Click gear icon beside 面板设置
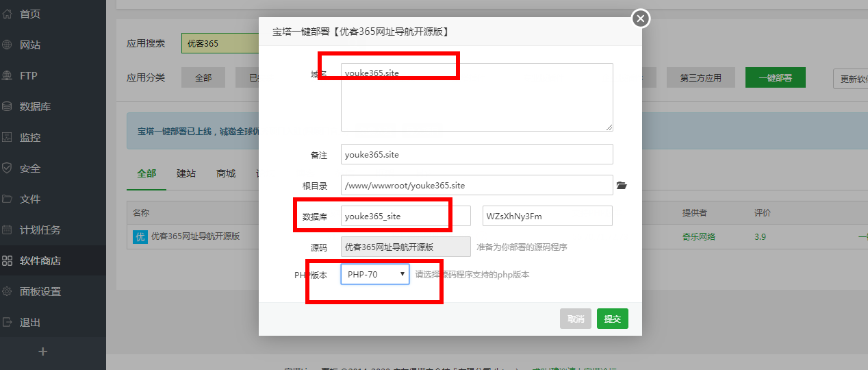This screenshot has height=370, width=868. pyautogui.click(x=8, y=291)
